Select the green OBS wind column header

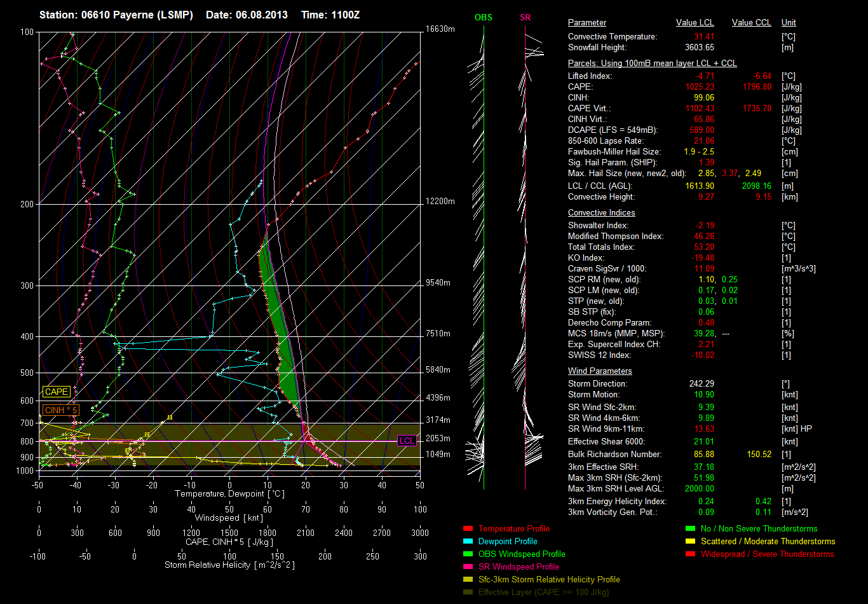coord(483,17)
